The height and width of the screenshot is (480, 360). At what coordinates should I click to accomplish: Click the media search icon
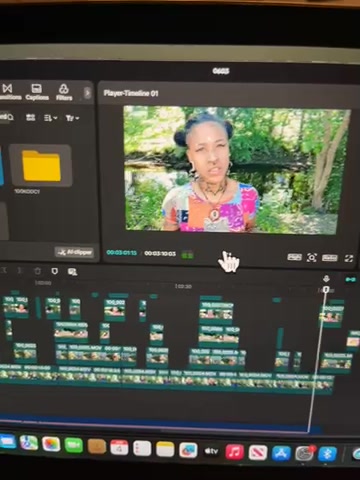pyautogui.click(x=10, y=117)
